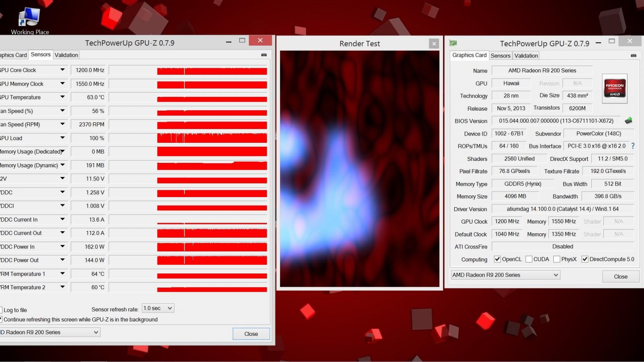Open the VDDC Power Out sensor dropdown
The image size is (644, 362).
62,260
